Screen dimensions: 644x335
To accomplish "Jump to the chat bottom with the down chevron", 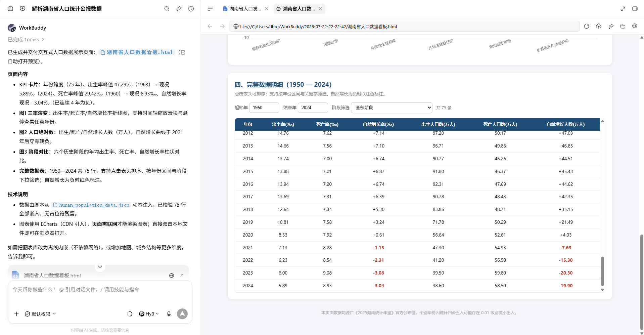I will (100, 267).
